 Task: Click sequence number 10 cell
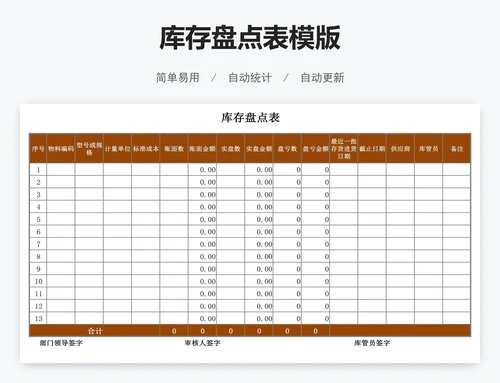38,281
